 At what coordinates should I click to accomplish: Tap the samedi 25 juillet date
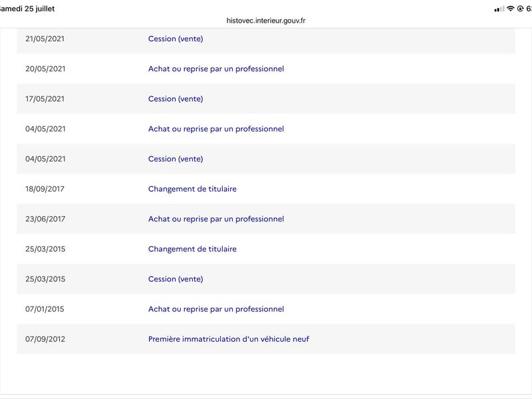tap(27, 9)
